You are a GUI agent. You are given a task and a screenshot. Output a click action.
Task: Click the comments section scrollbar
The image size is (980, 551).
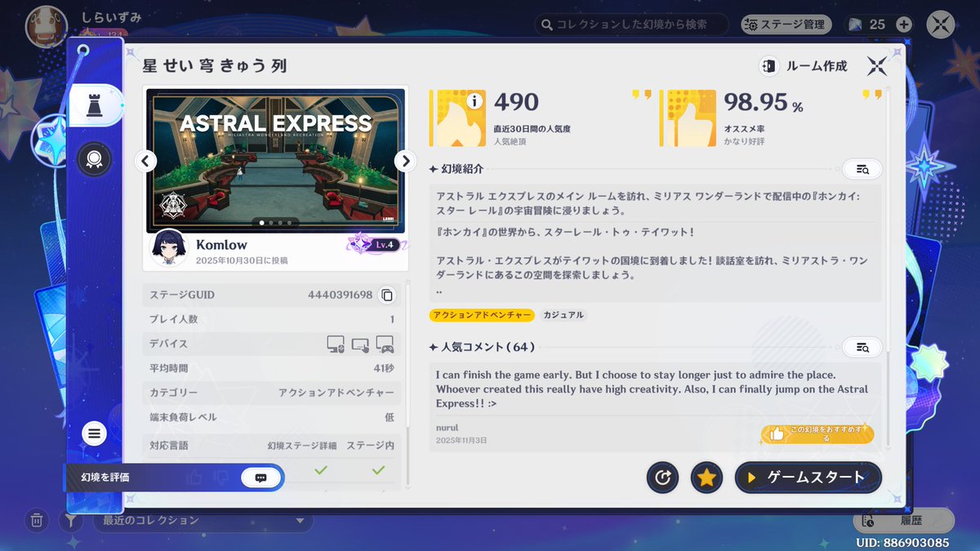click(889, 400)
